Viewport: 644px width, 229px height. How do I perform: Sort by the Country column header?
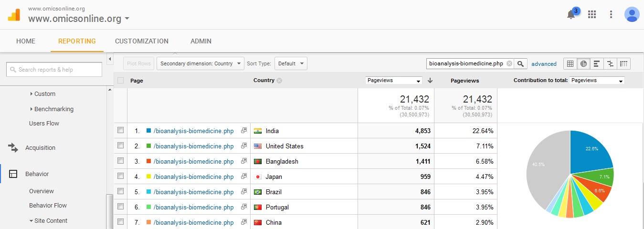click(264, 81)
